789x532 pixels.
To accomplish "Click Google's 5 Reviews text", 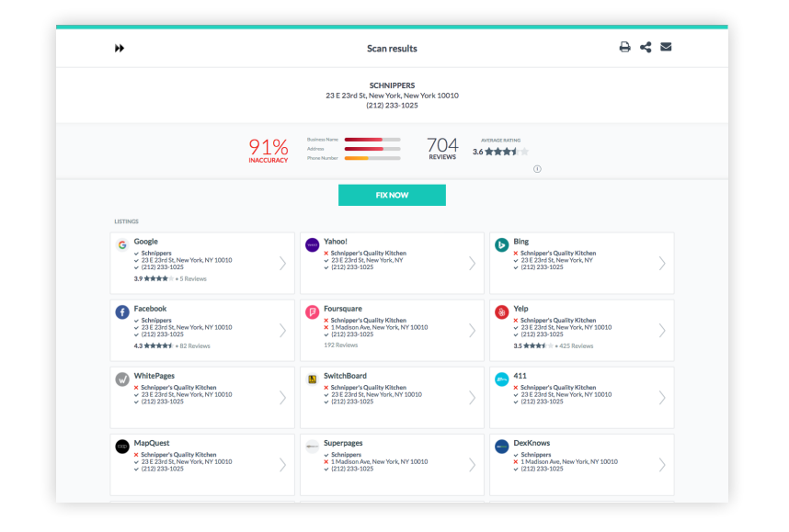I will point(193,278).
